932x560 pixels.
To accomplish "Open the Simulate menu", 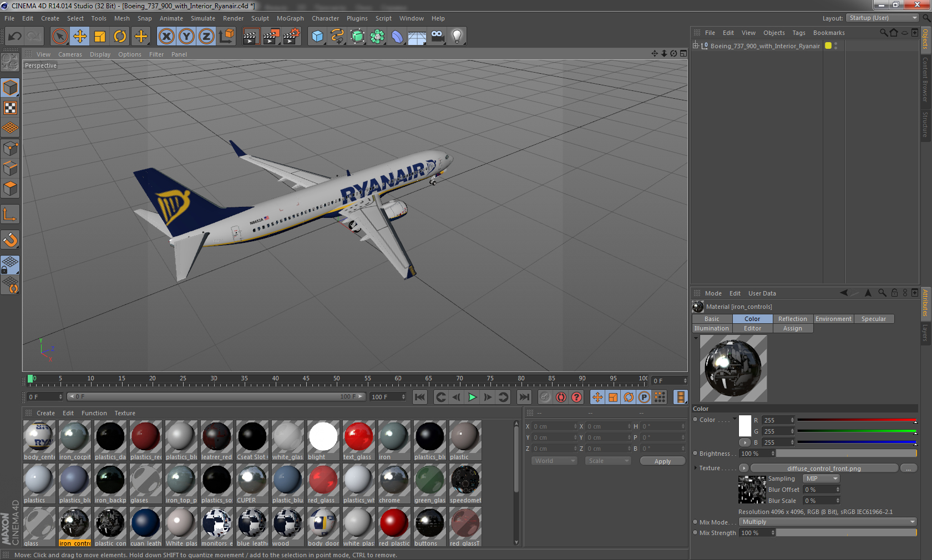I will 203,18.
